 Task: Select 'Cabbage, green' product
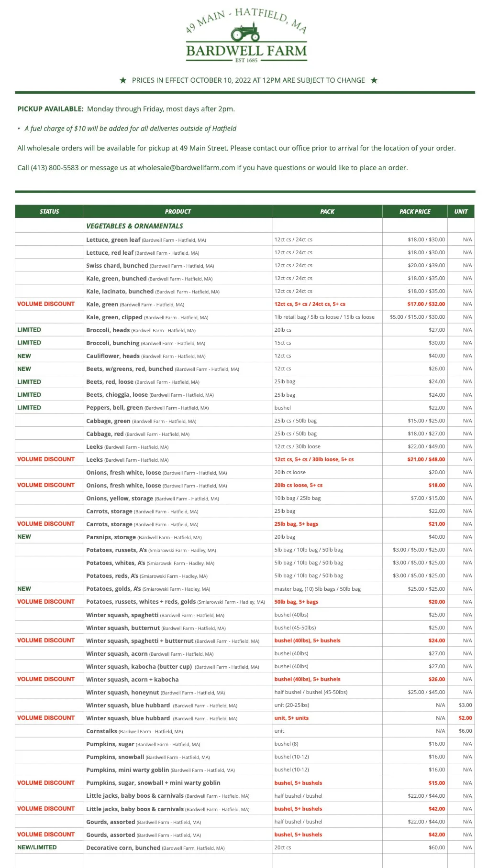point(108,421)
